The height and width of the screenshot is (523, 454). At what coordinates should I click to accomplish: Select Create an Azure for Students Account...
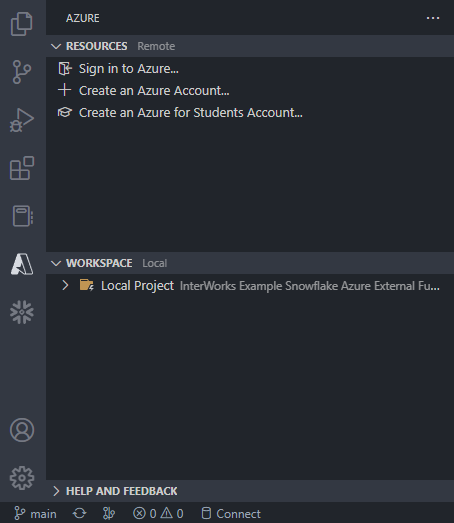pyautogui.click(x=190, y=113)
